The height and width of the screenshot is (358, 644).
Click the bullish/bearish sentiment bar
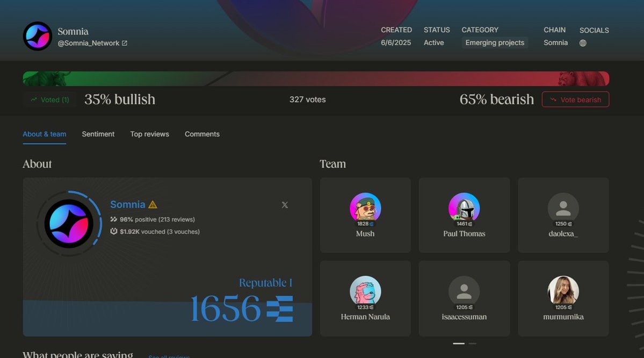point(316,78)
